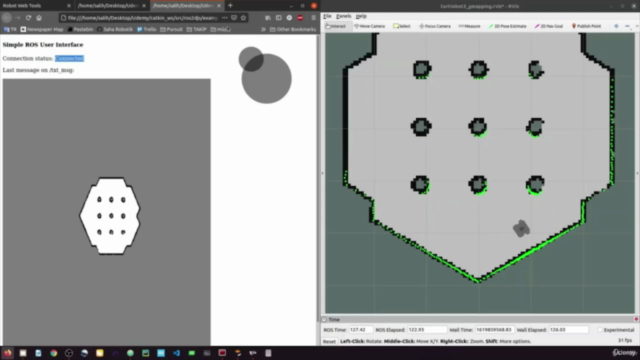Click the red adblock extension icon
The image size is (640, 360).
pyautogui.click(x=300, y=18)
